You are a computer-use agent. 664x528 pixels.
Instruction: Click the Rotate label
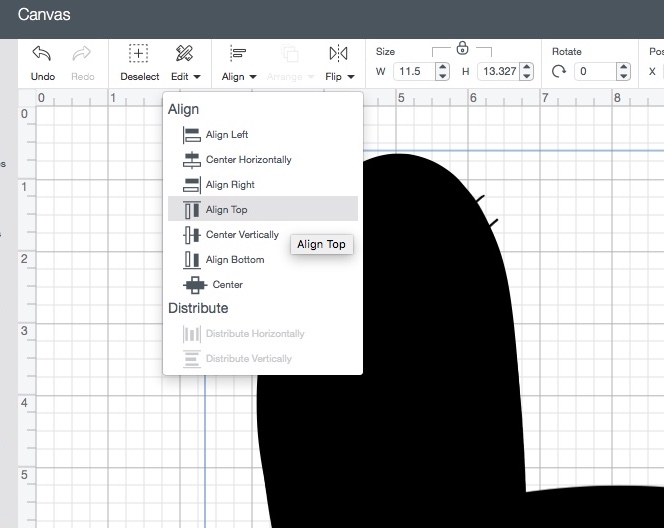click(567, 52)
